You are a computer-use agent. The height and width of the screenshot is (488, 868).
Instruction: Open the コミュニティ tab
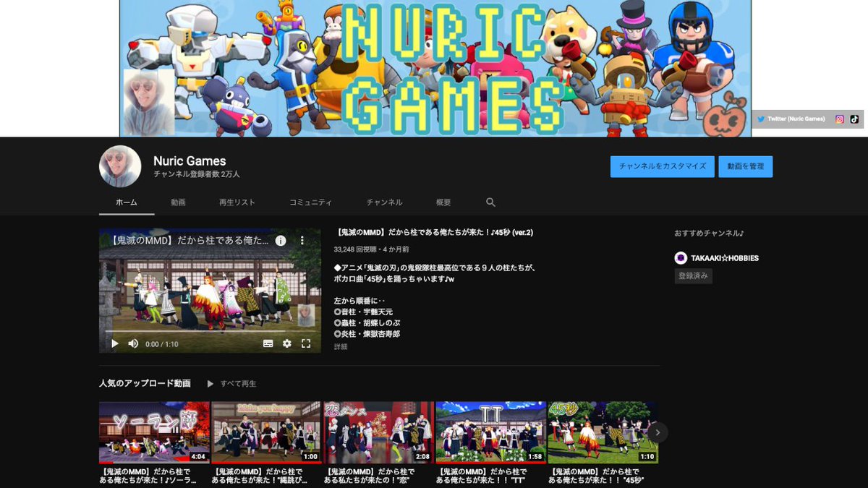(310, 202)
